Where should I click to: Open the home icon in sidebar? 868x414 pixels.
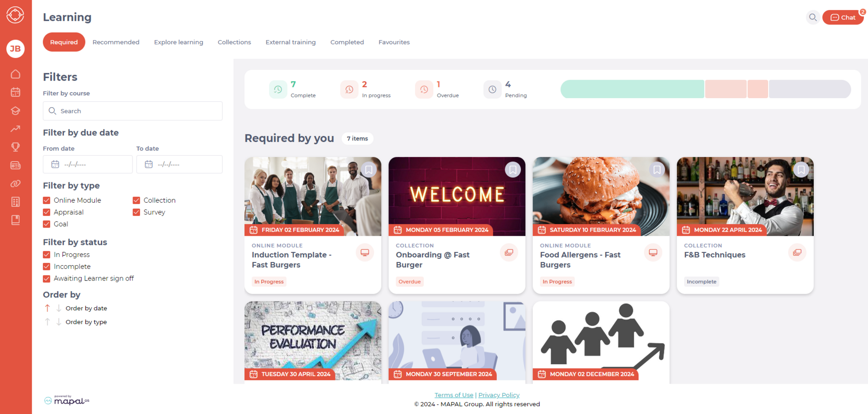(15, 74)
